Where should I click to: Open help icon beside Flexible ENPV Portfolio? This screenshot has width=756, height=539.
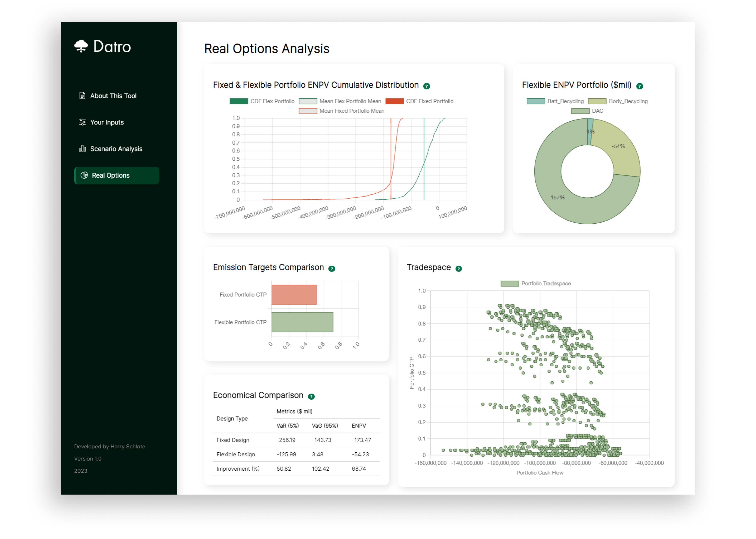pos(640,86)
